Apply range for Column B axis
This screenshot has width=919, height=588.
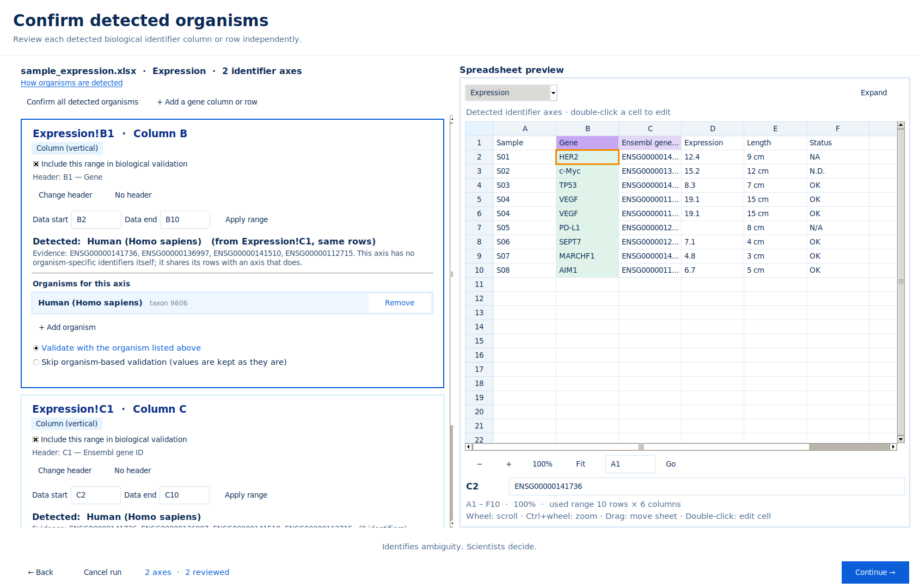tap(247, 219)
